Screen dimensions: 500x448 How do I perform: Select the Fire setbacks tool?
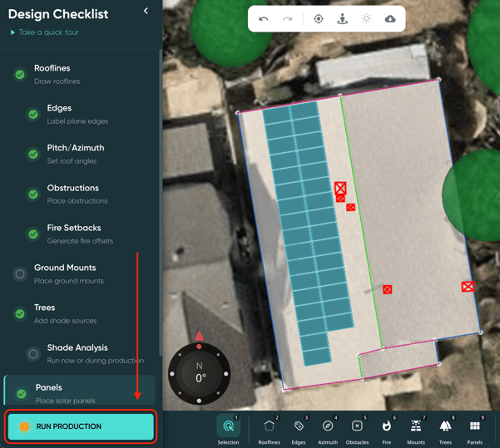pyautogui.click(x=386, y=428)
